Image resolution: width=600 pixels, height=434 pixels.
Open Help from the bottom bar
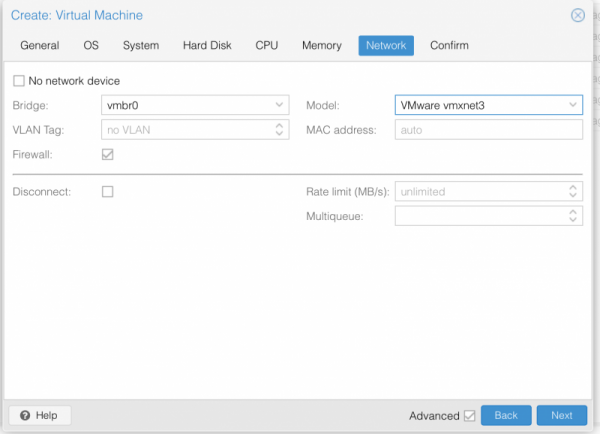tap(40, 415)
